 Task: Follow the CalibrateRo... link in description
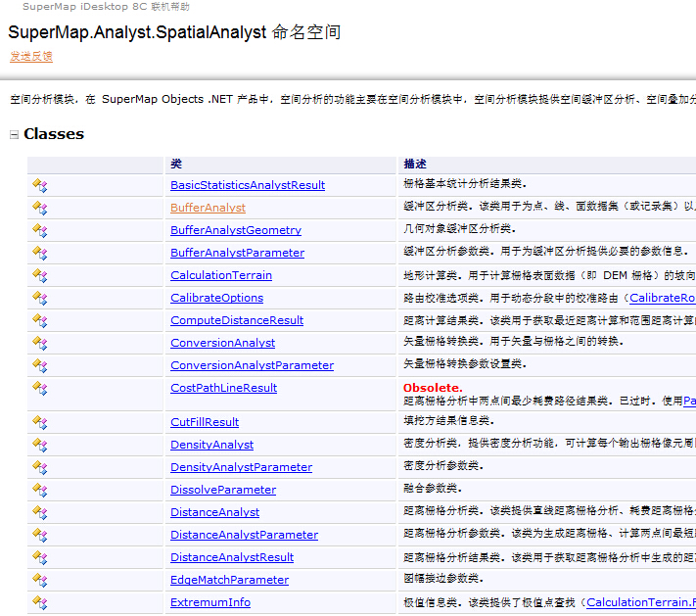pos(663,298)
